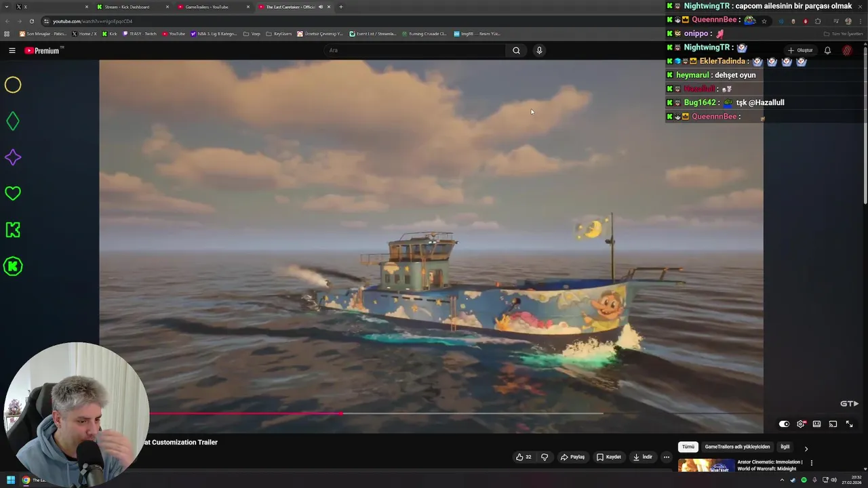Viewport: 868px width, 488px height.
Task: Open Spotify from the system tray
Action: point(804,480)
